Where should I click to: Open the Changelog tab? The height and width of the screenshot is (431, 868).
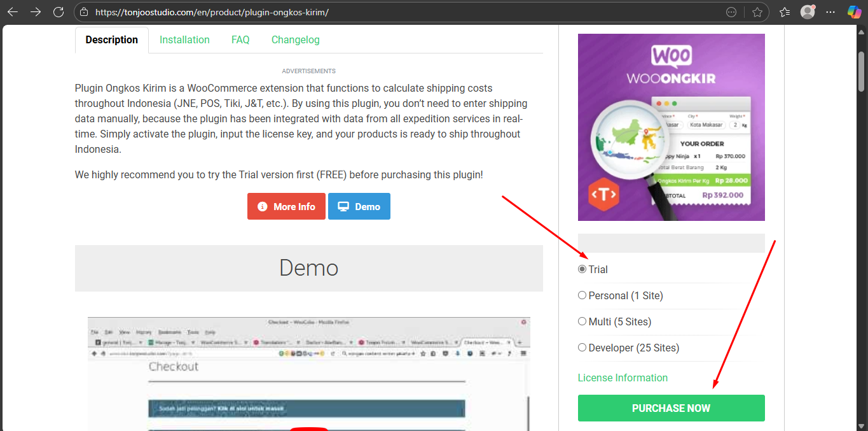point(295,39)
